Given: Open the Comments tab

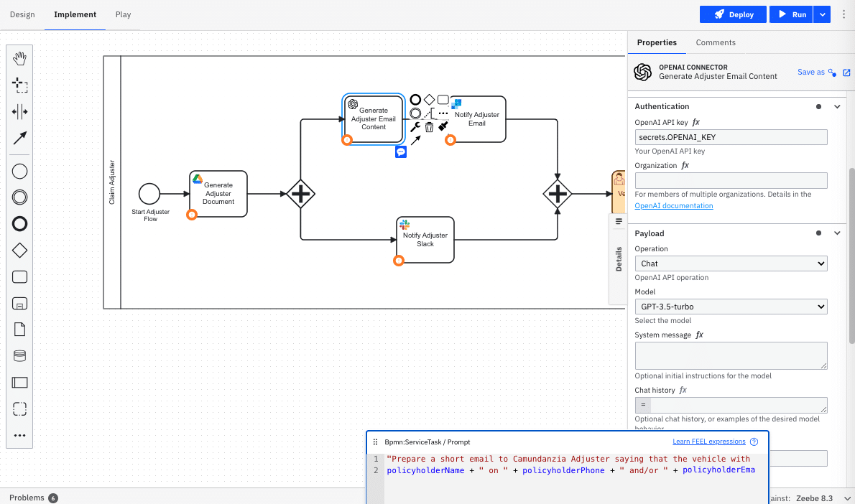Looking at the screenshot, I should [716, 42].
